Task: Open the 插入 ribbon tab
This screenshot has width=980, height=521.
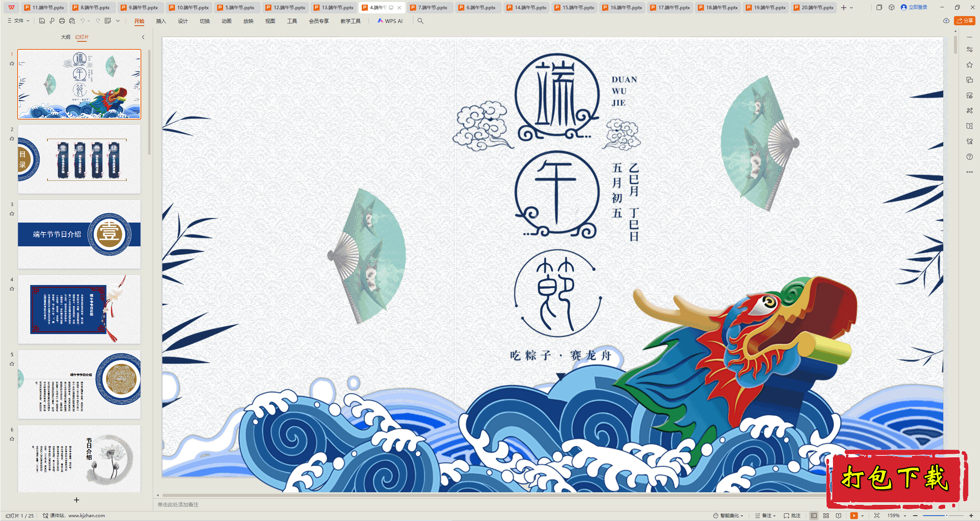Action: [161, 21]
